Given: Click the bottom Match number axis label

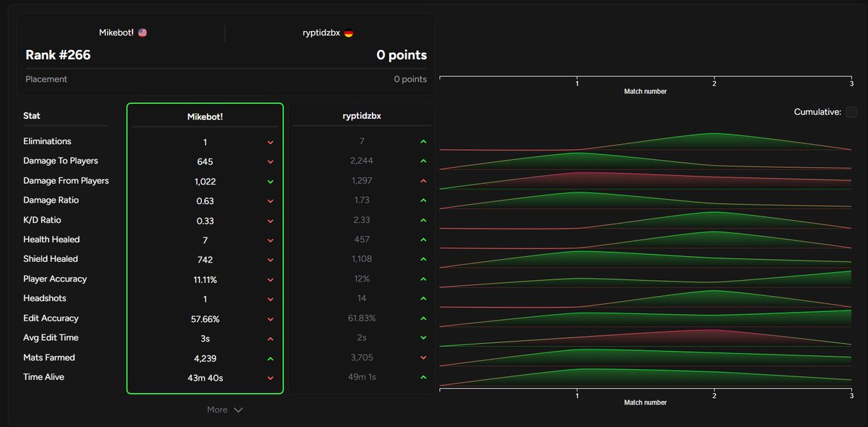Looking at the screenshot, I should (x=645, y=402).
